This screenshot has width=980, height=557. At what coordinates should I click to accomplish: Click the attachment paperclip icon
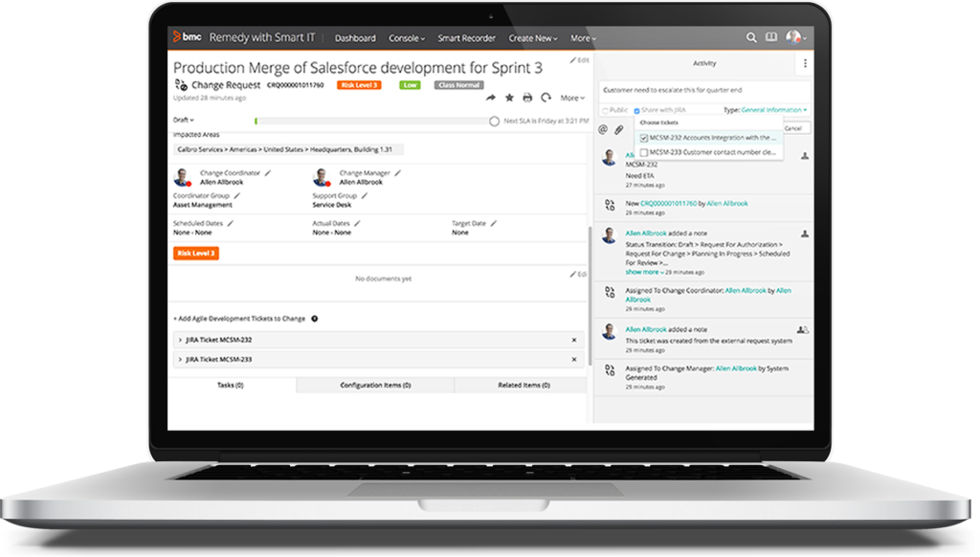pos(618,129)
